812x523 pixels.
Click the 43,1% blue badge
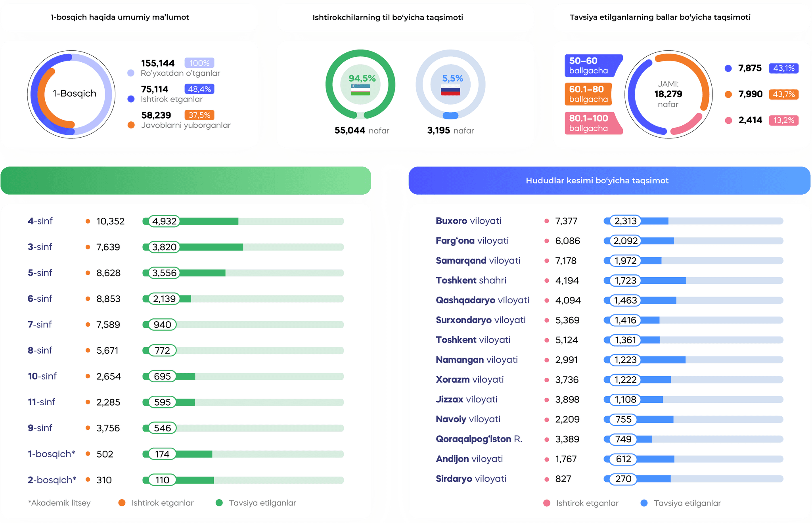(783, 68)
